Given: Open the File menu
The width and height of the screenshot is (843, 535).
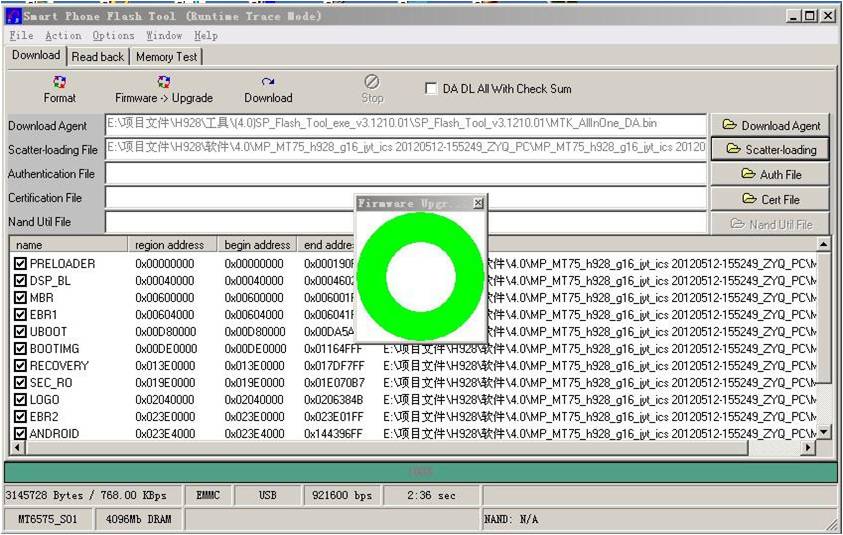Looking at the screenshot, I should (x=22, y=35).
